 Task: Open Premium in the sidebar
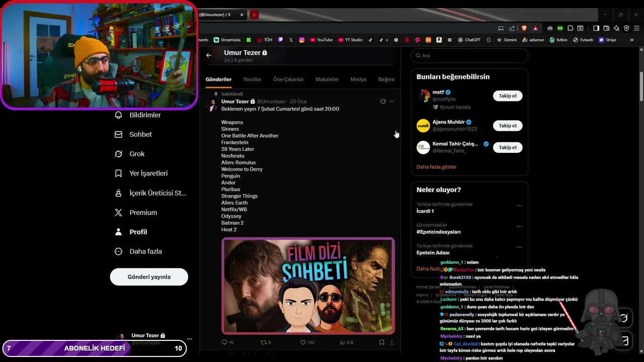[x=136, y=213]
